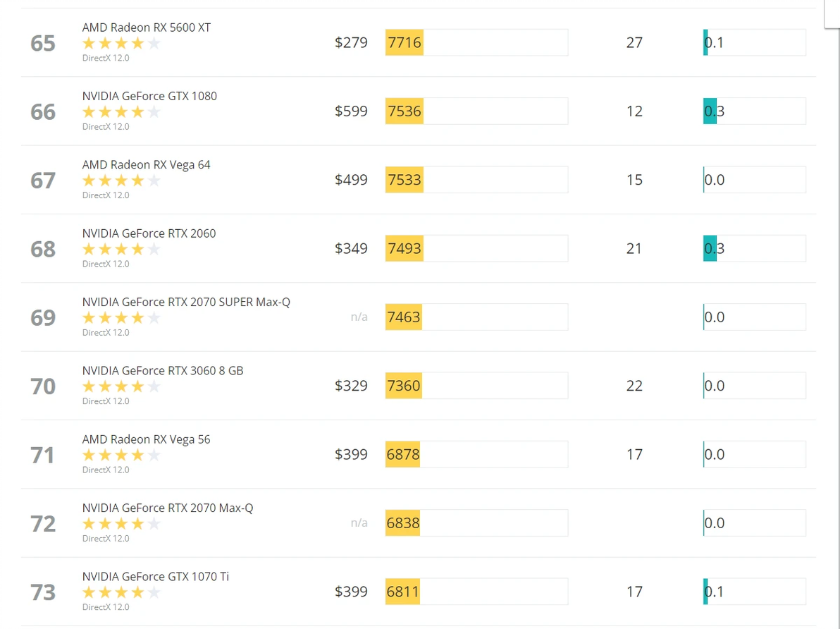This screenshot has height=629, width=840.
Task: Click the star rating under RTX 2070 Max-Q
Action: point(121,524)
